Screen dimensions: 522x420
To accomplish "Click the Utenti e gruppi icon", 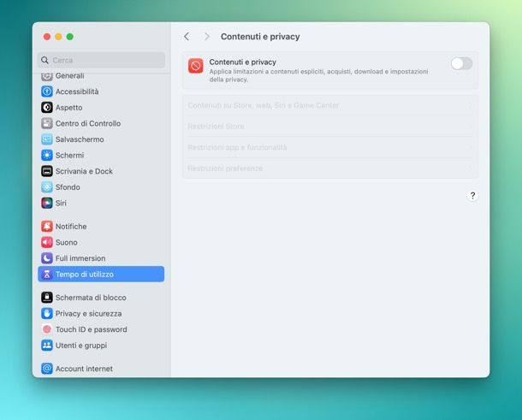I will pos(47,346).
